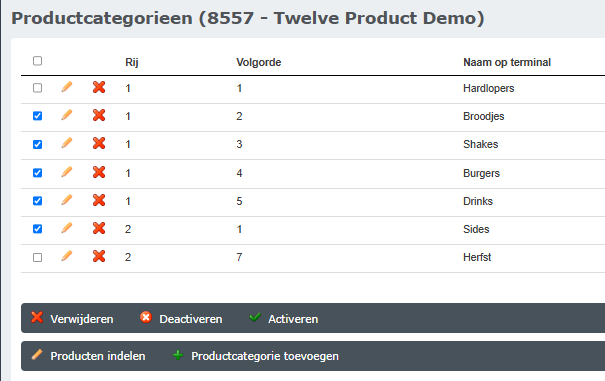Click the delete cross for Herfst
Screen dimensions: 605x381
click(99, 256)
